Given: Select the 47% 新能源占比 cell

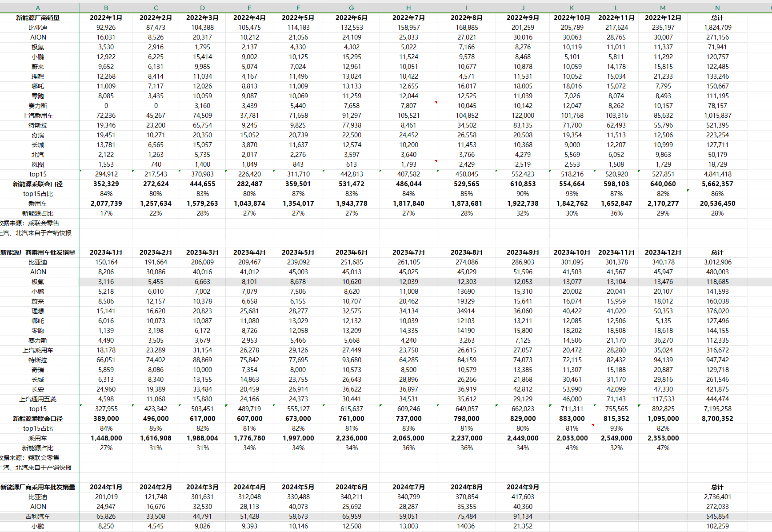Looking at the screenshot, I should pos(663,448).
